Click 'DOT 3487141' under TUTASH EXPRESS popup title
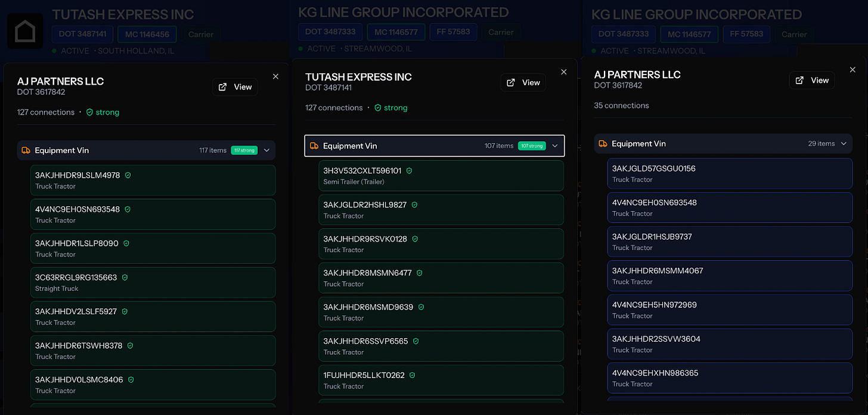This screenshot has width=868, height=415. [x=328, y=88]
